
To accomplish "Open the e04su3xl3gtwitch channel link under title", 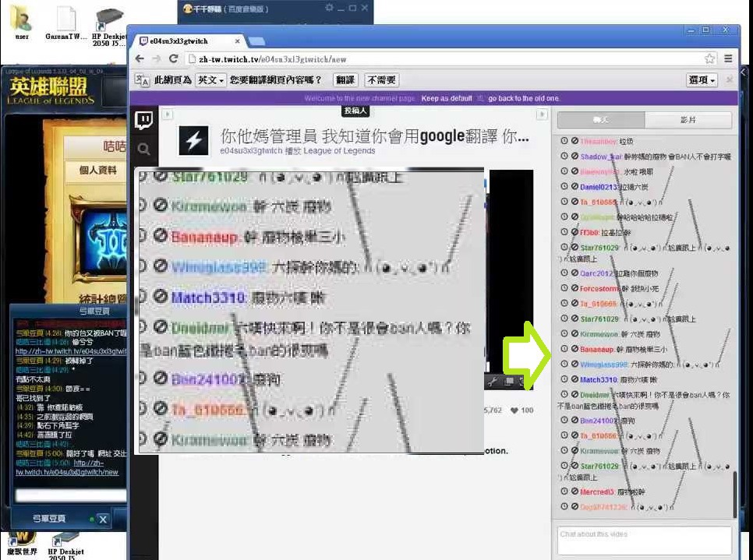I will [251, 150].
